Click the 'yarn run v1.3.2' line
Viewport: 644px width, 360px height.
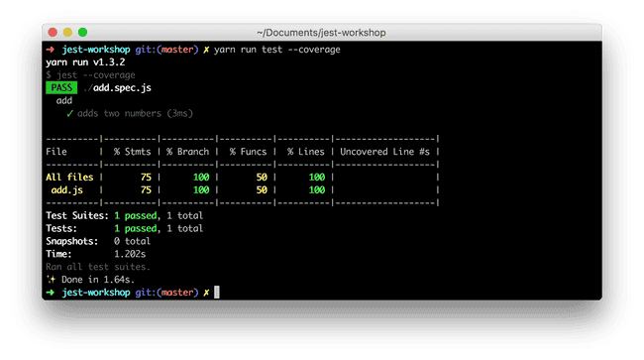tap(85, 62)
